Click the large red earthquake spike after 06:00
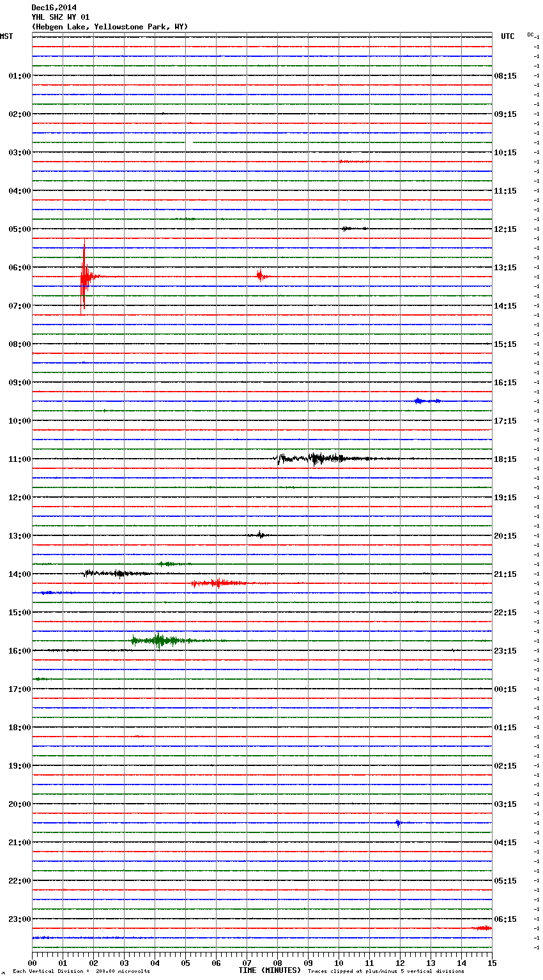Image resolution: width=543 pixels, height=980 pixels. click(84, 277)
